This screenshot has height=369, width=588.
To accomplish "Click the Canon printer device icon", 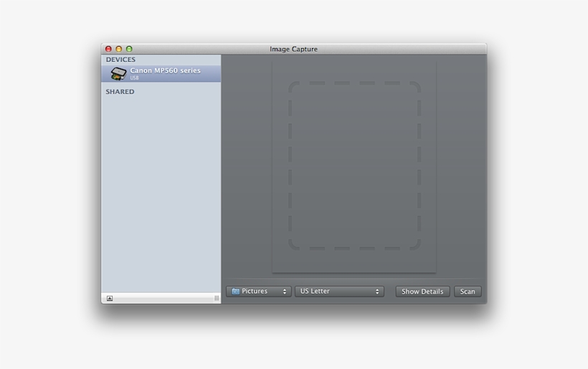I will (118, 73).
